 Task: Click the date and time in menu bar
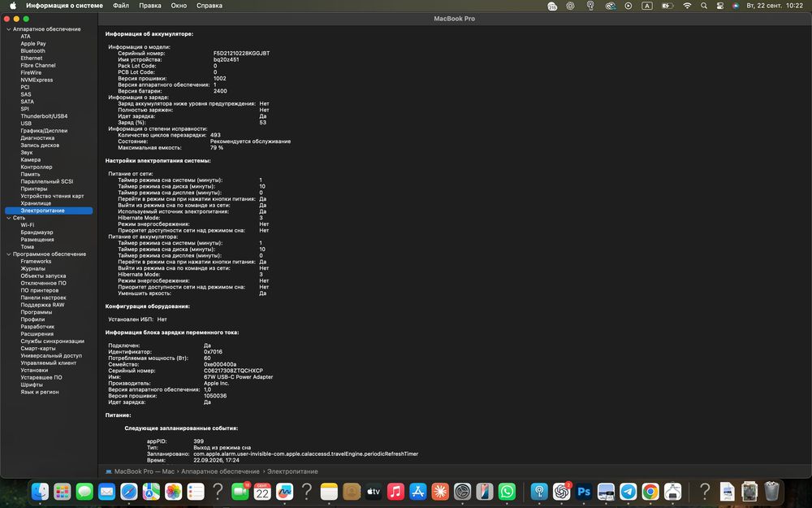(x=774, y=6)
